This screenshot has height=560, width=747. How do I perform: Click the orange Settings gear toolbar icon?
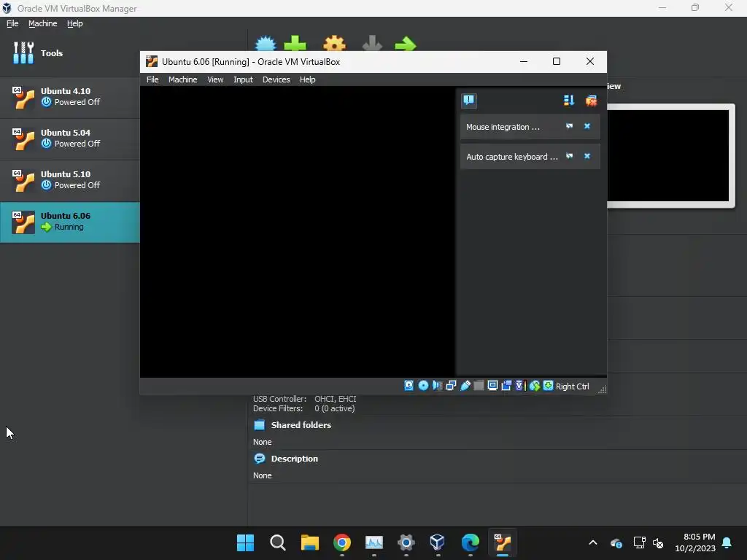(334, 43)
